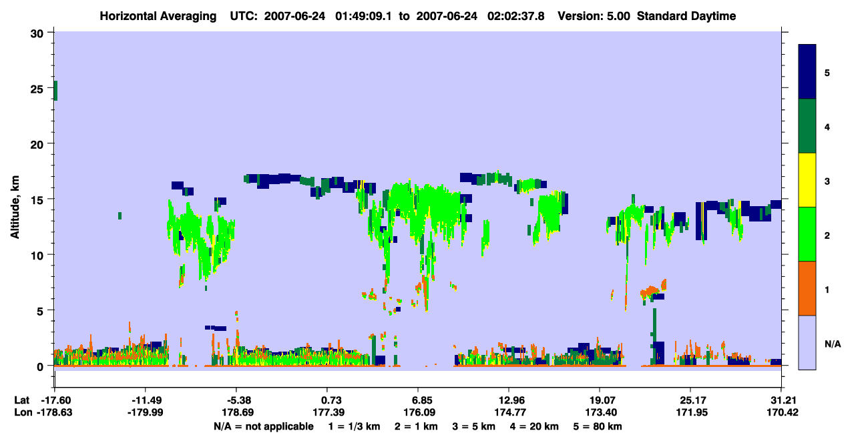Click the isolated feature near 25 km altitude
Viewport: 868px width, 445px height.
55,91
